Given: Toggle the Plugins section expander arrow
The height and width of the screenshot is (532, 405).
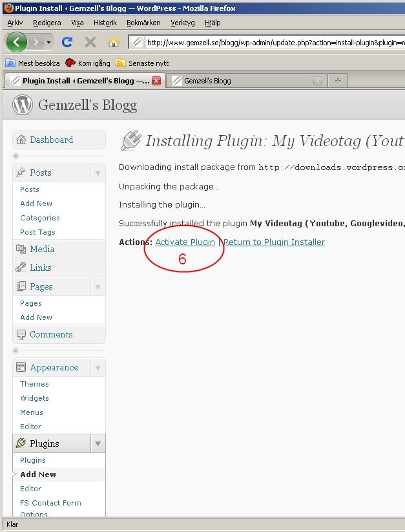Looking at the screenshot, I should coord(98,443).
